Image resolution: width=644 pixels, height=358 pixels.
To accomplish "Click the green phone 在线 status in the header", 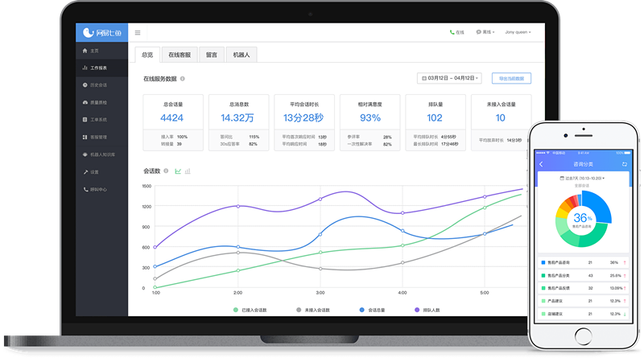I will 456,32.
